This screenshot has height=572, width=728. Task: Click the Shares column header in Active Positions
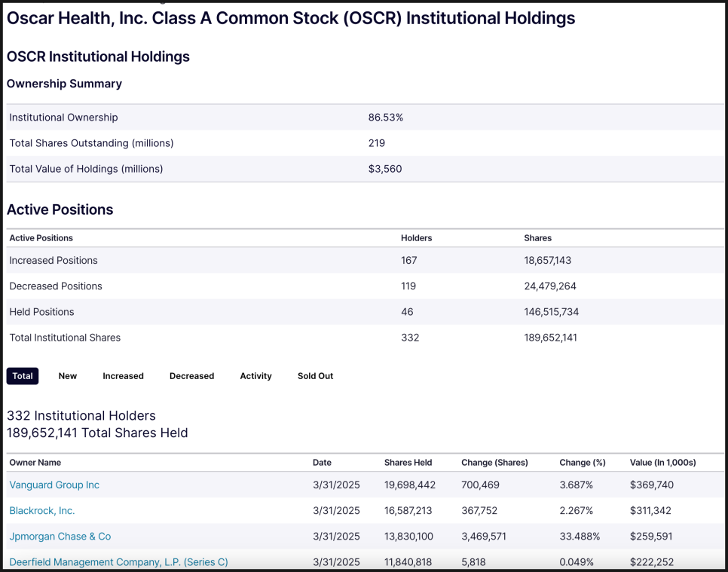537,238
